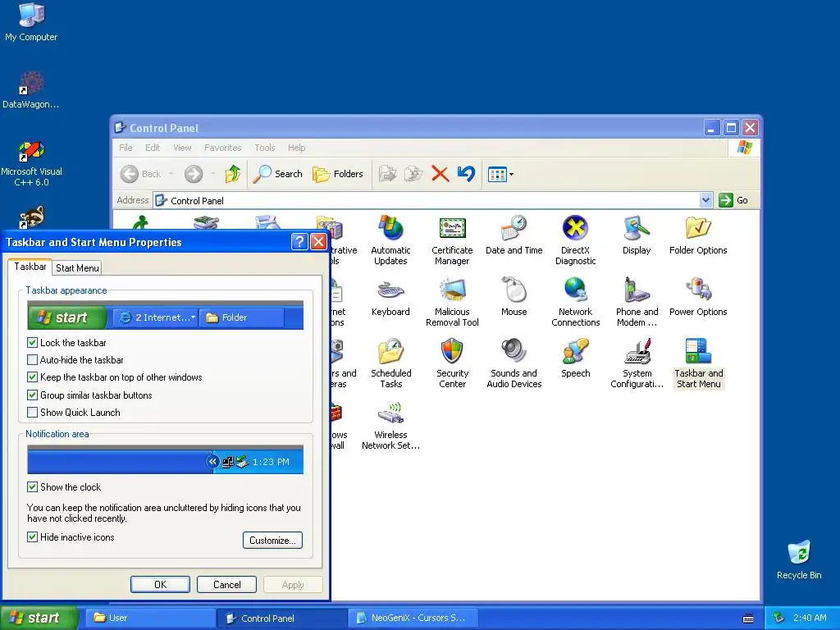Select the Mouse icon
840x630 pixels.
coord(514,297)
